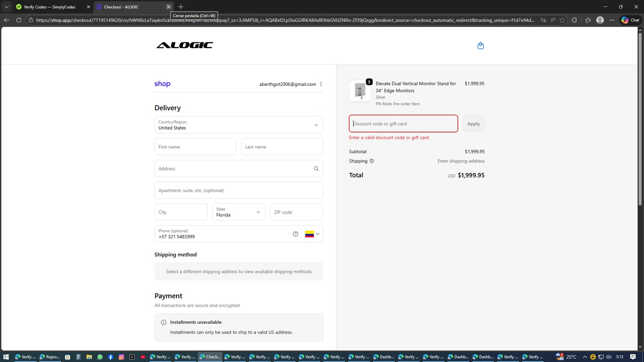Screen dimensions: 644x362
Task: Click the Total $1,999.95 amount
Action: (471, 175)
